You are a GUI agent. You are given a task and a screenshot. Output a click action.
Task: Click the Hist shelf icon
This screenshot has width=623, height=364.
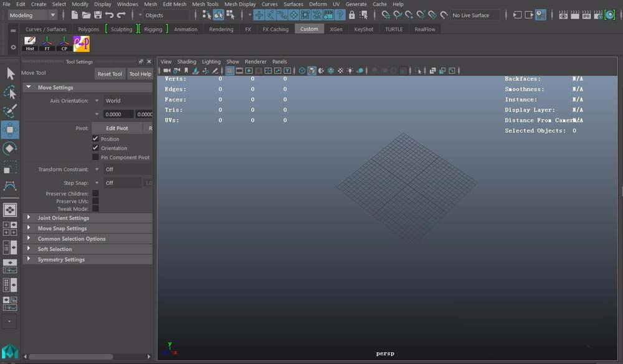tap(30, 44)
